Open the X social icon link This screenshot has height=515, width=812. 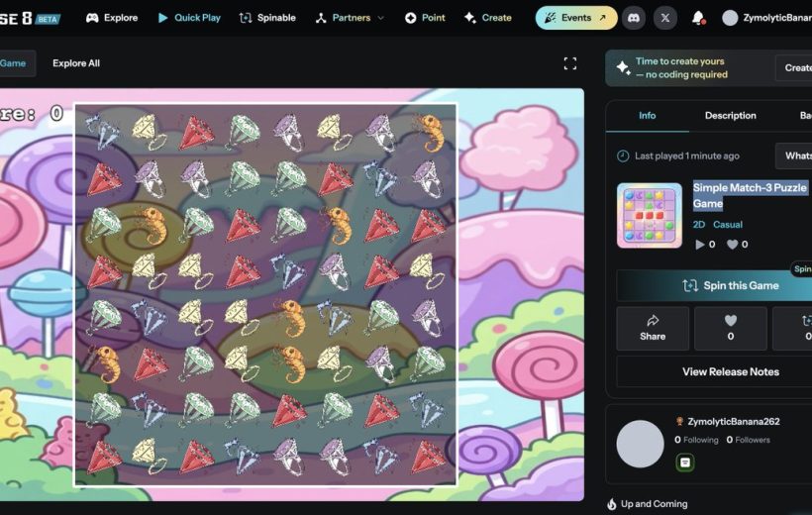pyautogui.click(x=664, y=18)
